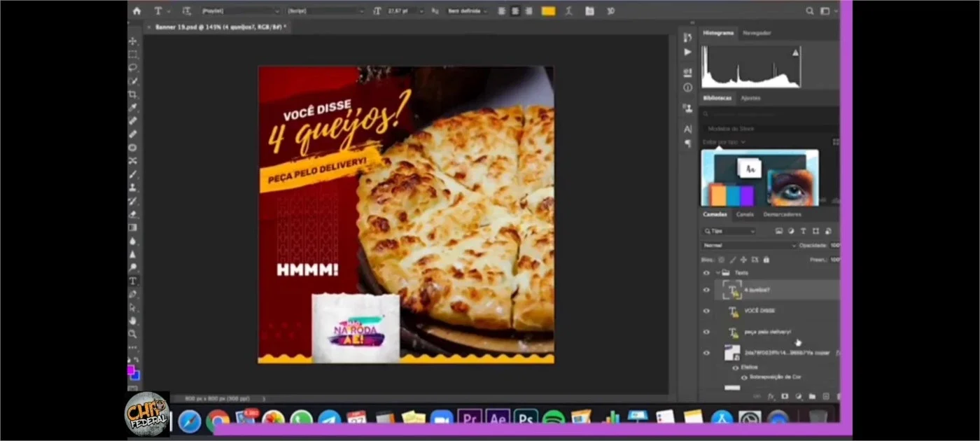The height and width of the screenshot is (441, 980).
Task: Open the Ajustes panel tab
Action: (750, 98)
